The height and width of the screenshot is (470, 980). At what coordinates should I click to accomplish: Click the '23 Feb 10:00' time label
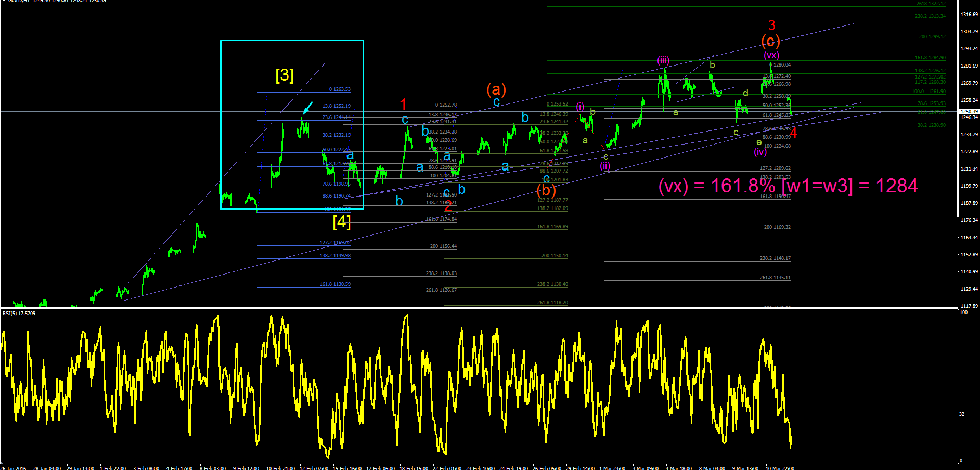[x=481, y=468]
